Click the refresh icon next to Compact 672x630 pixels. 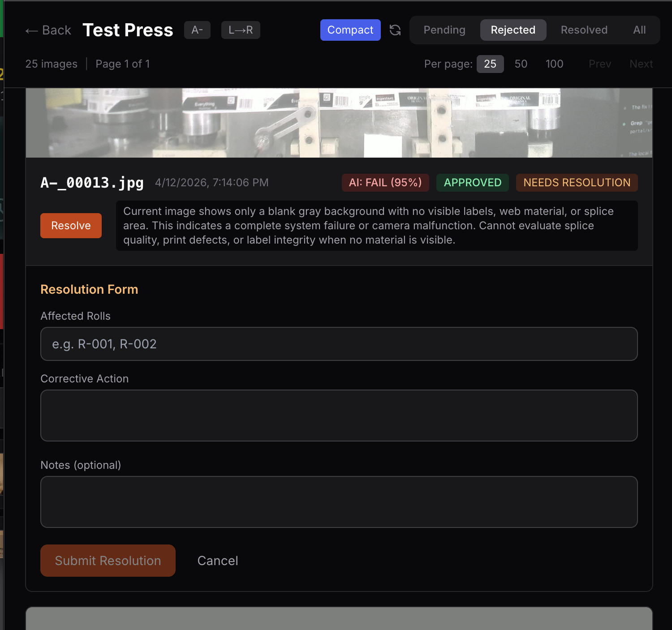pos(395,30)
